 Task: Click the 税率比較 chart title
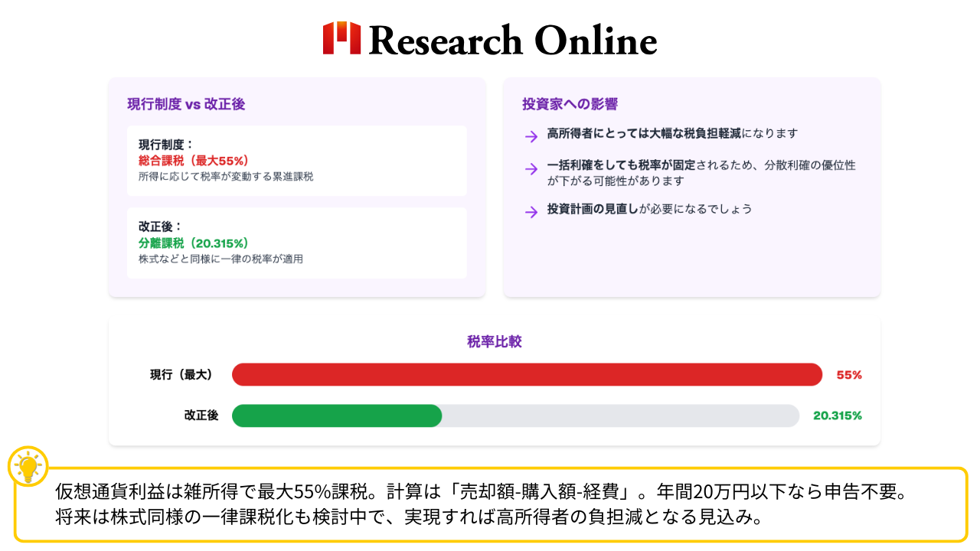[x=495, y=342]
